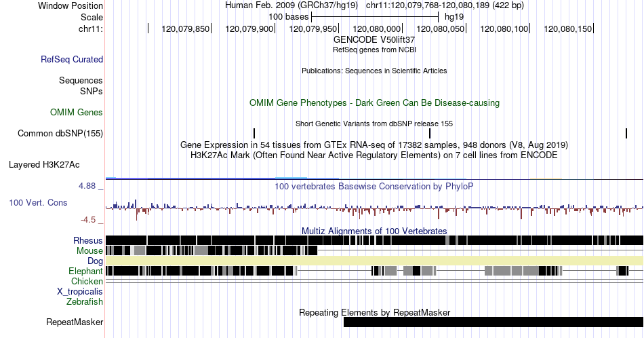Click the Window Position label

(x=71, y=5)
